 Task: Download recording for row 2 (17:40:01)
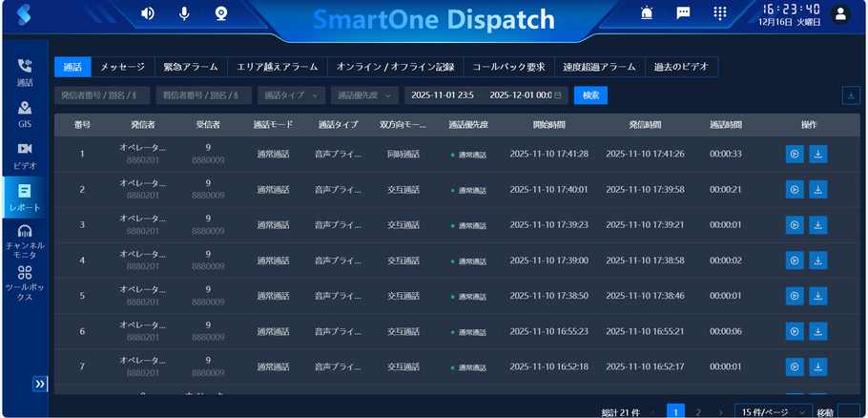[x=818, y=189]
